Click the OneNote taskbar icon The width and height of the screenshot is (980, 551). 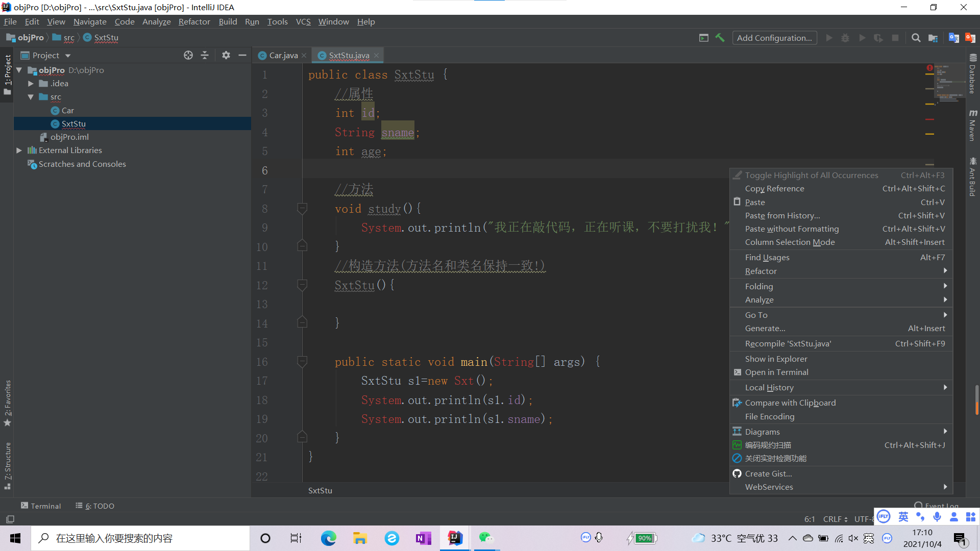pyautogui.click(x=423, y=538)
